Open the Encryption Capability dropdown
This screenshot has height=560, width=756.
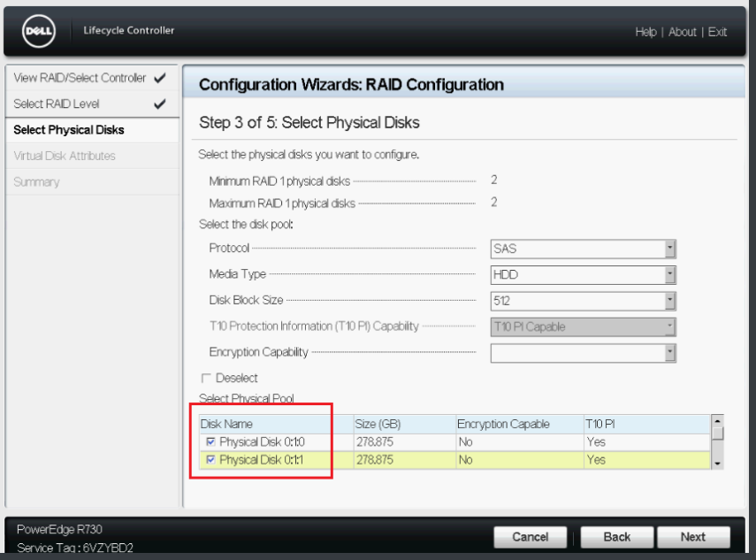[x=669, y=353]
